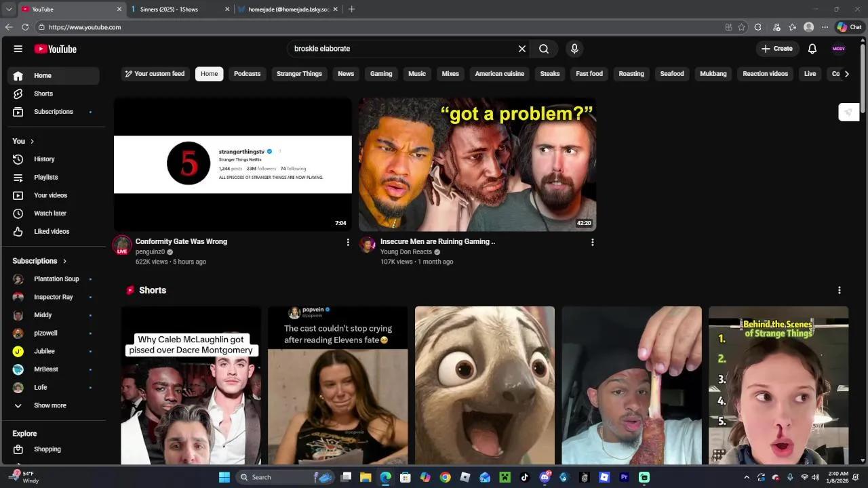The image size is (868, 488).
Task: Open History in the sidebar
Action: [54, 159]
